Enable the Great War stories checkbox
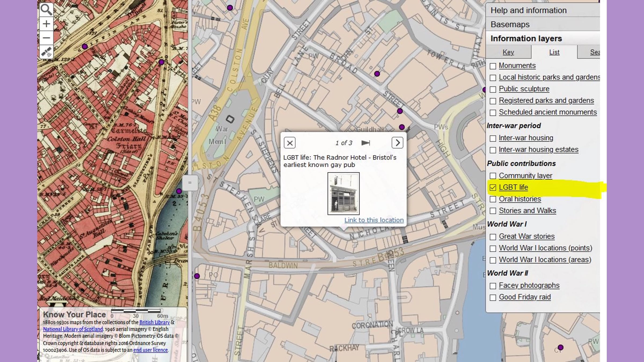 493,237
